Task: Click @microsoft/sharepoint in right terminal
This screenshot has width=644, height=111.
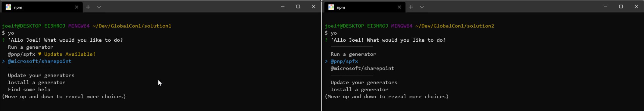Action: tap(362, 68)
